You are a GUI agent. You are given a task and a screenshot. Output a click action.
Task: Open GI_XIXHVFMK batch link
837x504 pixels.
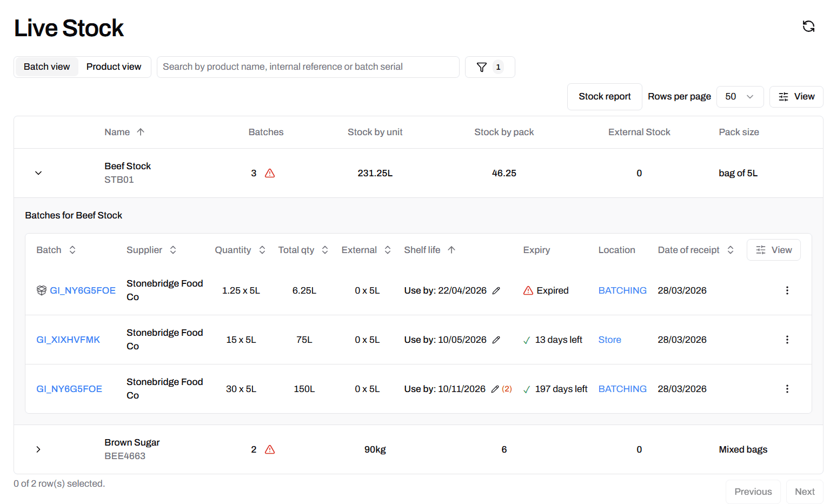pyautogui.click(x=68, y=340)
